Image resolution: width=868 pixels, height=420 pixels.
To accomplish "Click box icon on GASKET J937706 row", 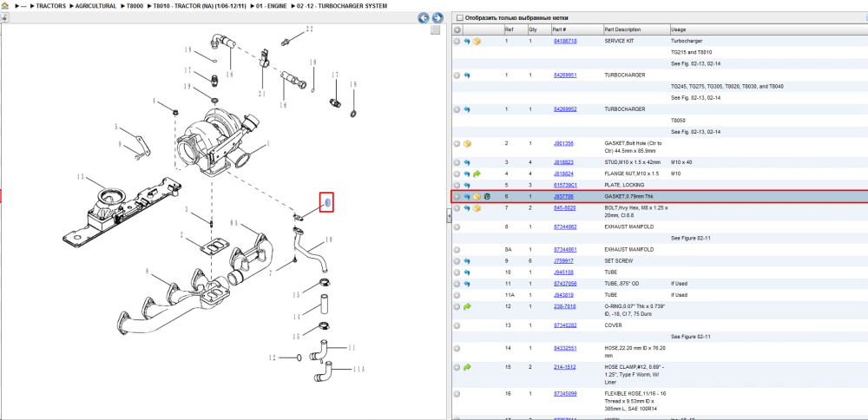I will click(x=477, y=196).
